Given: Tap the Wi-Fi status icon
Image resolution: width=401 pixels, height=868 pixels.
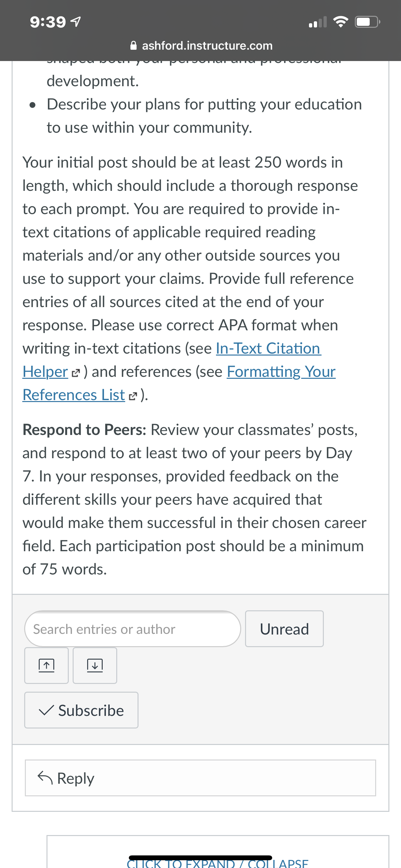Looking at the screenshot, I should pyautogui.click(x=340, y=22).
